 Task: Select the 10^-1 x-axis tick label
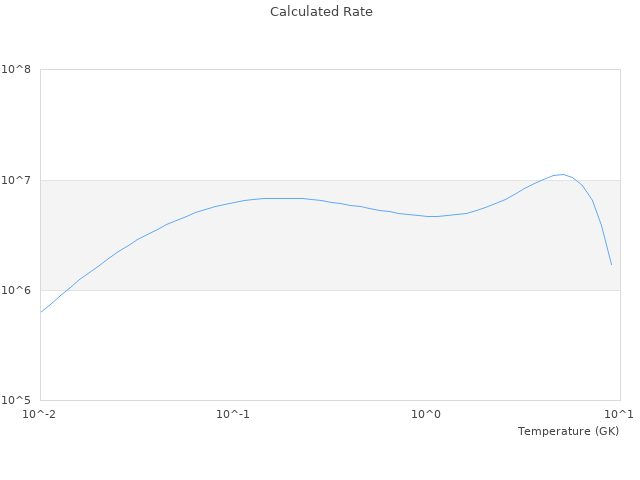(x=233, y=414)
